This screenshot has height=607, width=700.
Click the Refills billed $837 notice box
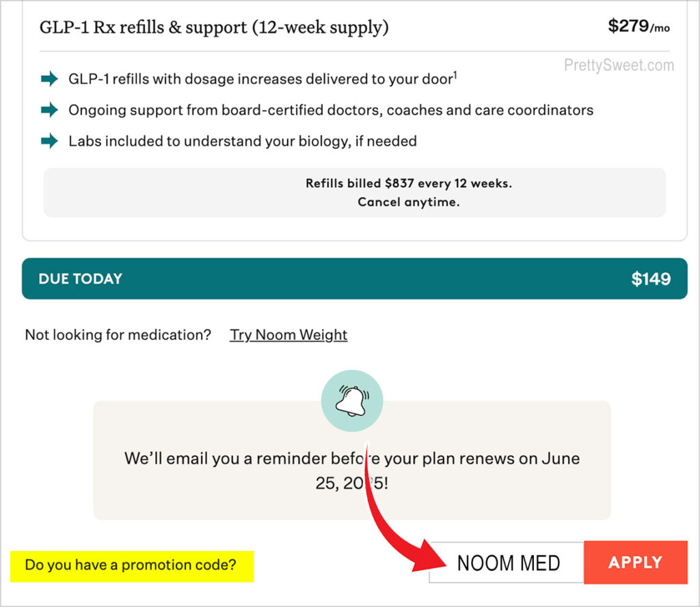(355, 193)
